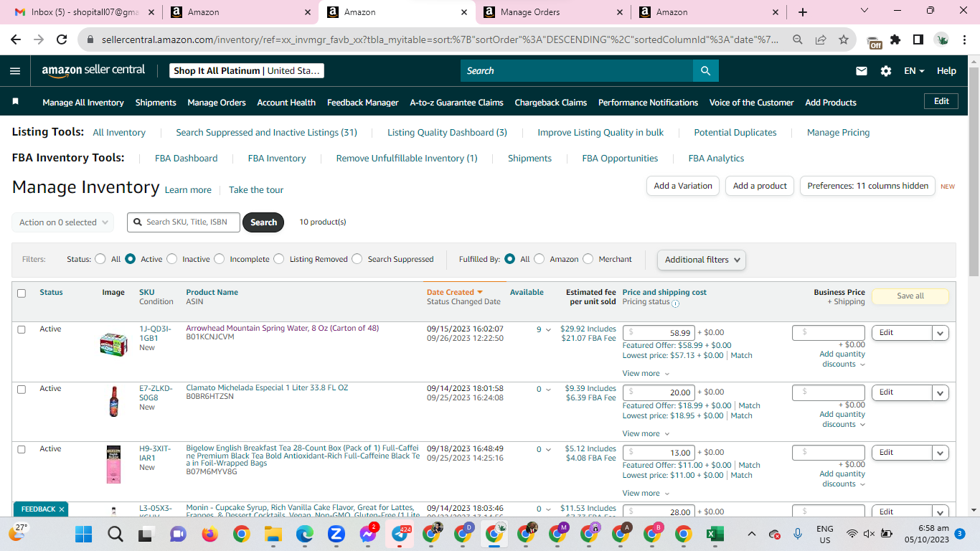Expand View more for Arrowhead water pricing
This screenshot has width=980, height=551.
[x=646, y=373]
